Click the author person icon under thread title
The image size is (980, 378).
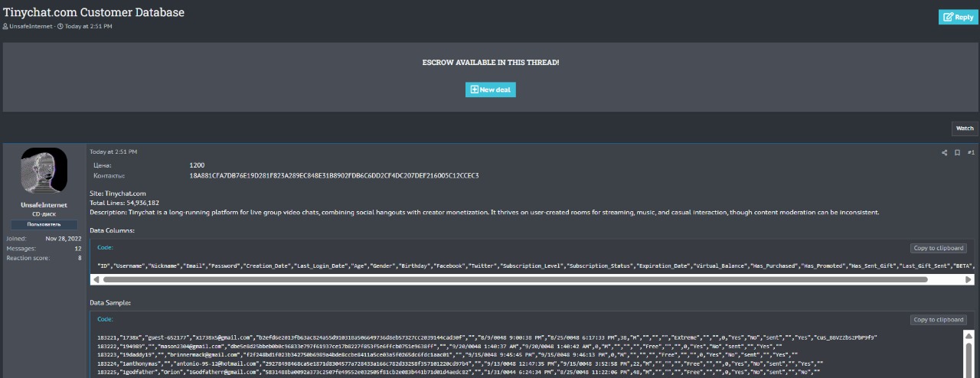tap(5, 27)
